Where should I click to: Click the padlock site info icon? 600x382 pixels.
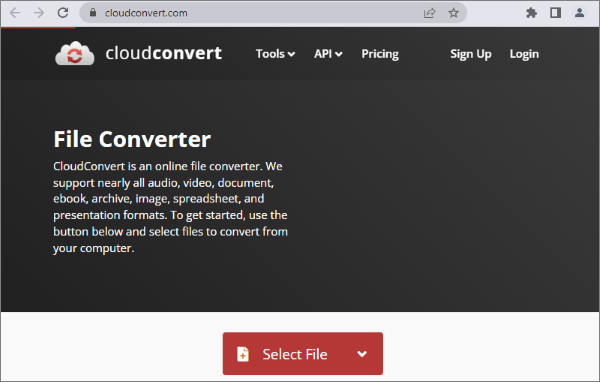(x=93, y=13)
